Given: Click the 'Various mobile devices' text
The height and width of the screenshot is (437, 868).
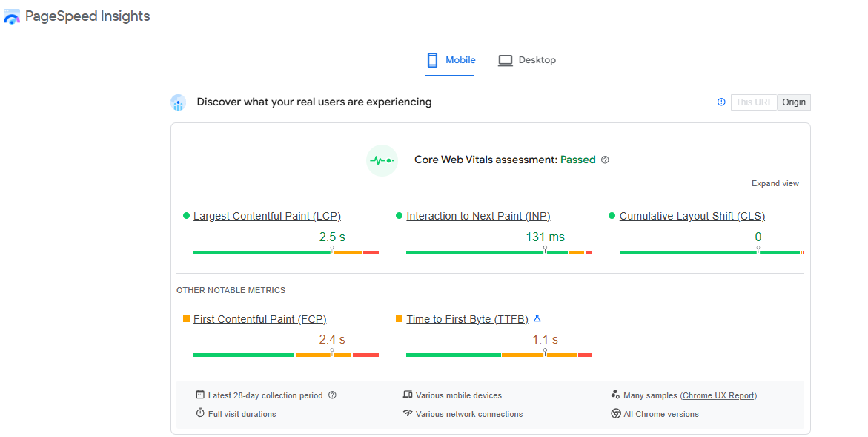Looking at the screenshot, I should pos(458,395).
